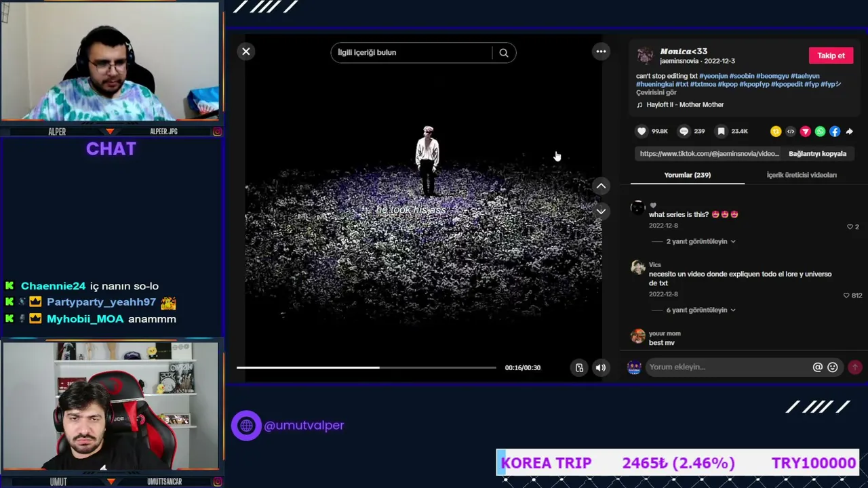The height and width of the screenshot is (488, 868).
Task: Click the red send comment button
Action: pos(855,367)
